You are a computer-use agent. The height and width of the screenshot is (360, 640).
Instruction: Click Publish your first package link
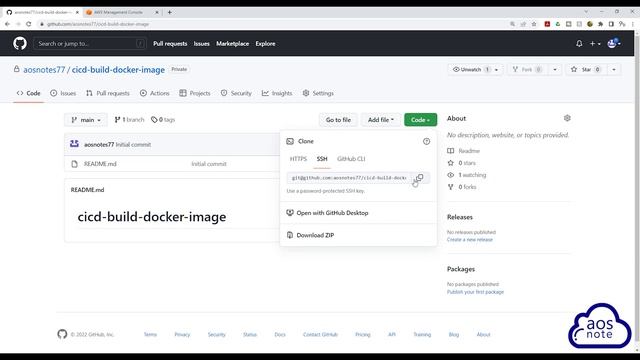click(475, 292)
